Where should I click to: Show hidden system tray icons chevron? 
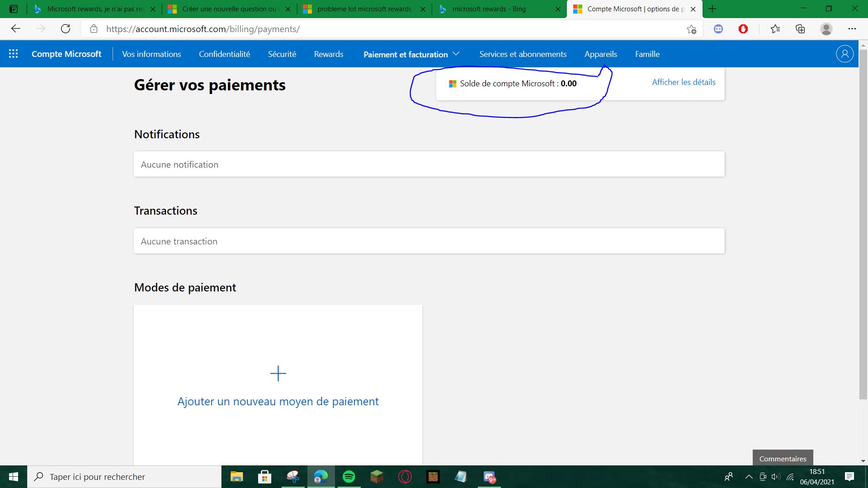[x=749, y=477]
